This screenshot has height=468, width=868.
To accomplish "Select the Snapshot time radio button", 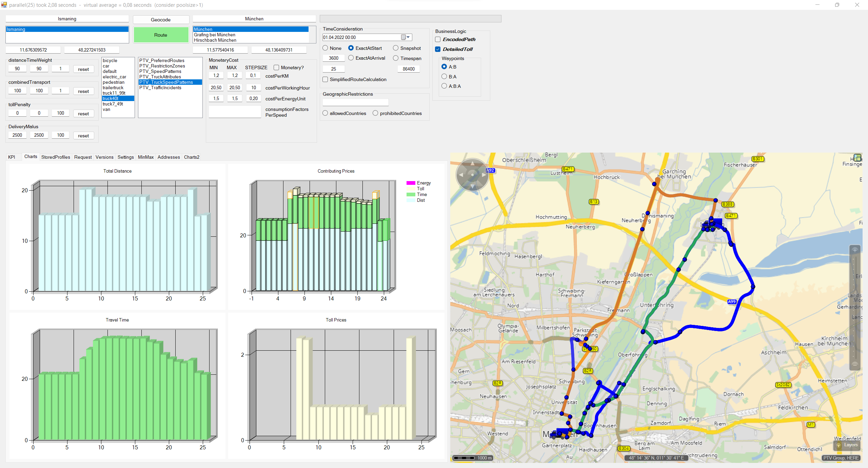I will point(396,48).
